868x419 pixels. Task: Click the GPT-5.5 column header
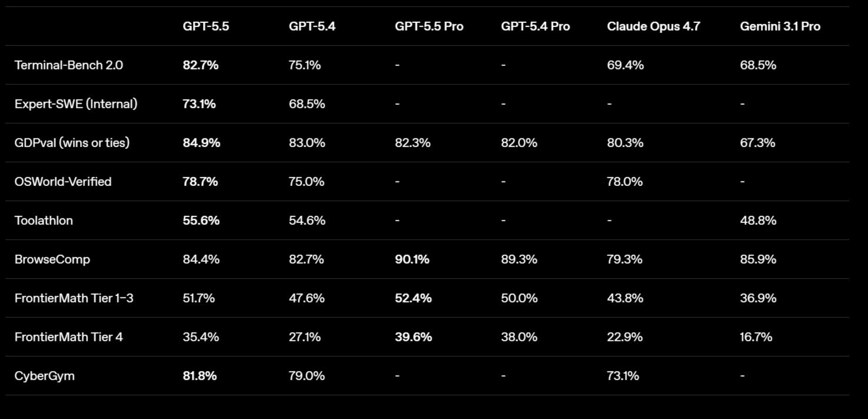click(205, 26)
